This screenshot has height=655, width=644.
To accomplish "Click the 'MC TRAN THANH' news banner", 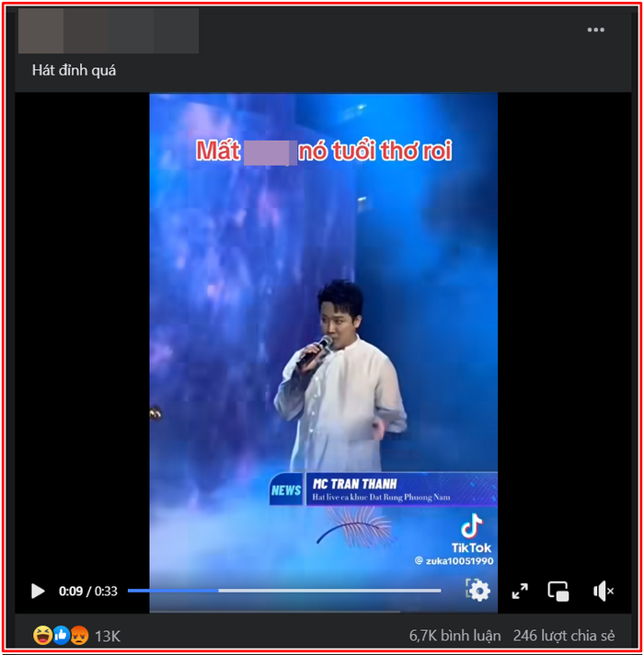I will (x=383, y=488).
